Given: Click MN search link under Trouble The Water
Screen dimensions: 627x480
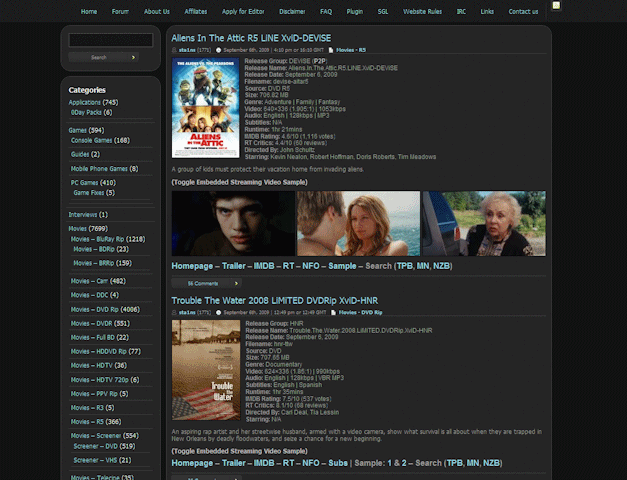Looking at the screenshot, I should point(473,463).
